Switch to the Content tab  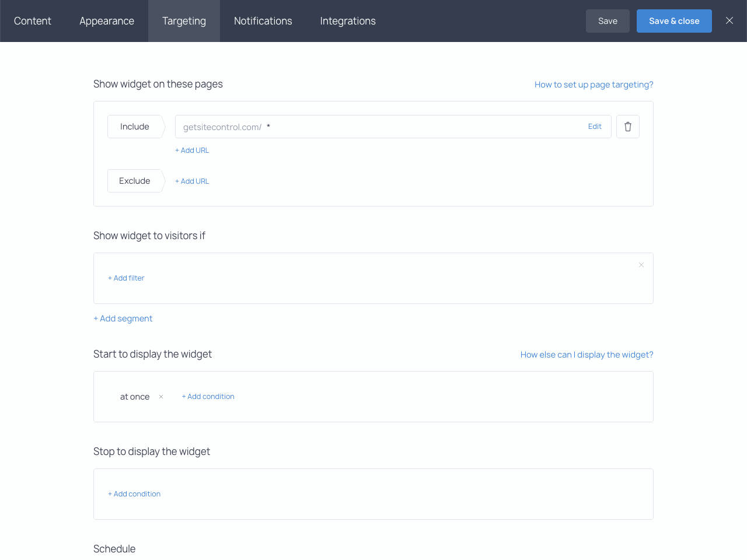32,20
